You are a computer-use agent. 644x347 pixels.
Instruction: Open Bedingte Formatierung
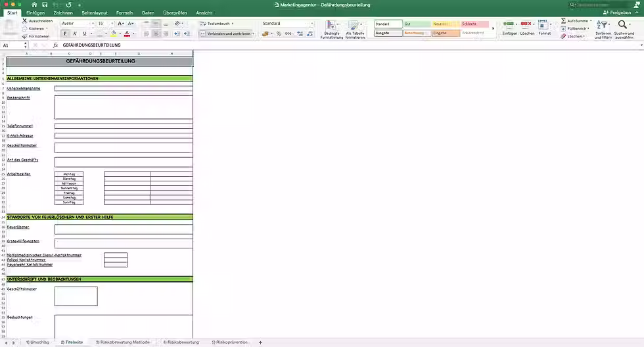coord(331,30)
